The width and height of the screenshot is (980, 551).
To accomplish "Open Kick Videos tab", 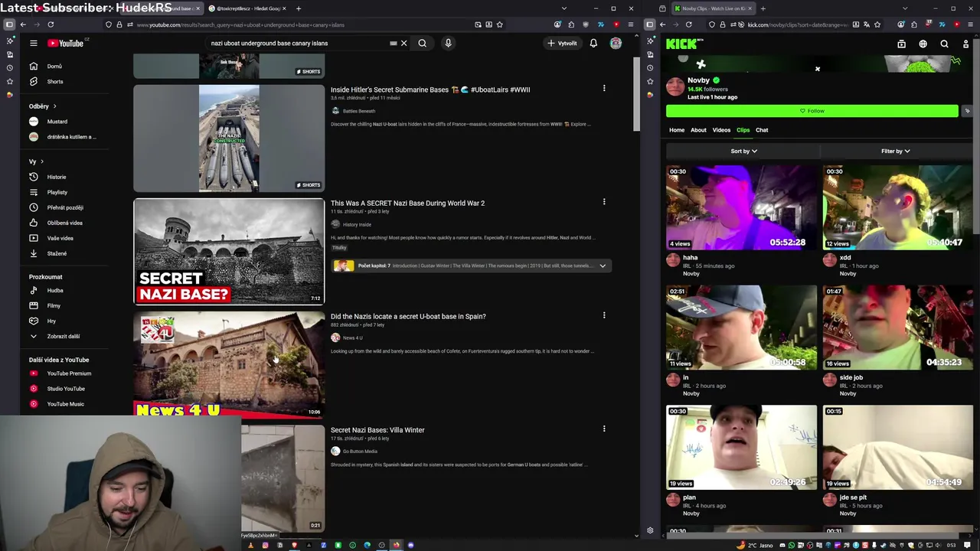I will click(721, 130).
